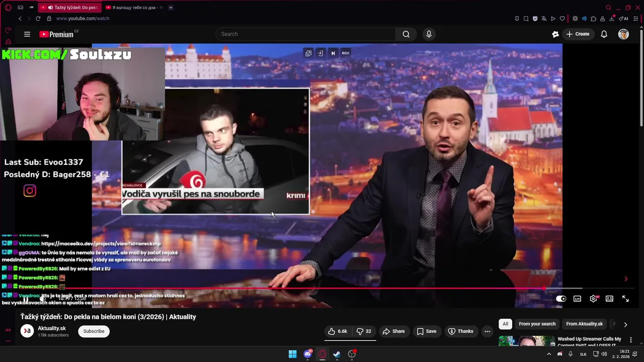Open options for 'Washed Up Streamer' video
This screenshot has width=644, height=362.
click(x=631, y=340)
